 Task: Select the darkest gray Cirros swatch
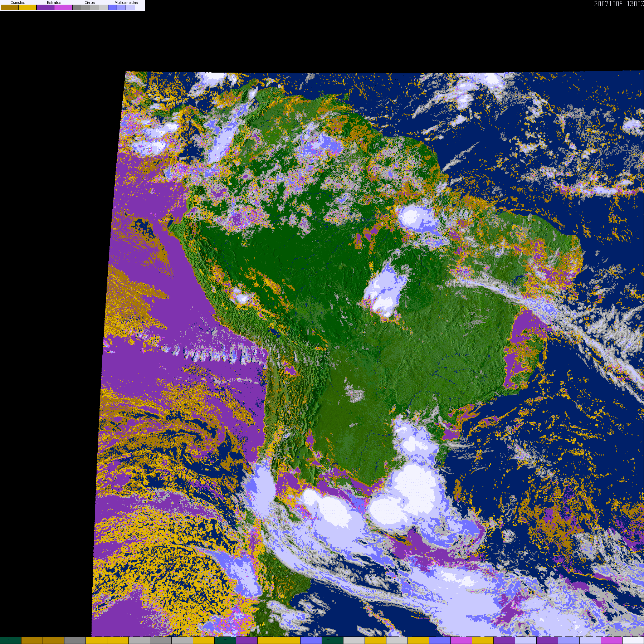[x=77, y=8]
